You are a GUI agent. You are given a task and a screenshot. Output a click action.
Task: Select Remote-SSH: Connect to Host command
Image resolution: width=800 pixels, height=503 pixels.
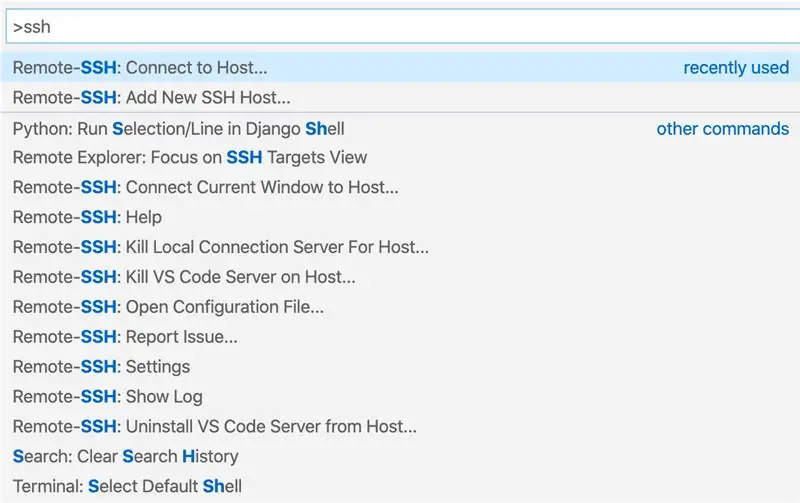click(400, 67)
